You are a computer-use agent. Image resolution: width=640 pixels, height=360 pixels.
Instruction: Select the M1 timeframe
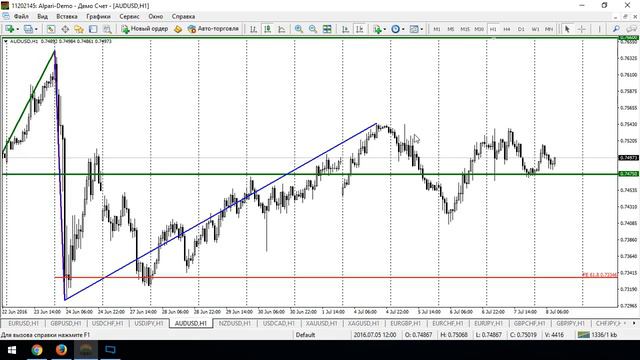pos(437,29)
